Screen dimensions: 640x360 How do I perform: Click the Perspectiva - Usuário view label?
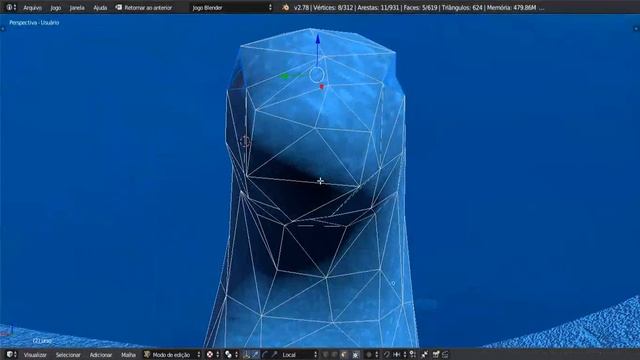tap(34, 22)
